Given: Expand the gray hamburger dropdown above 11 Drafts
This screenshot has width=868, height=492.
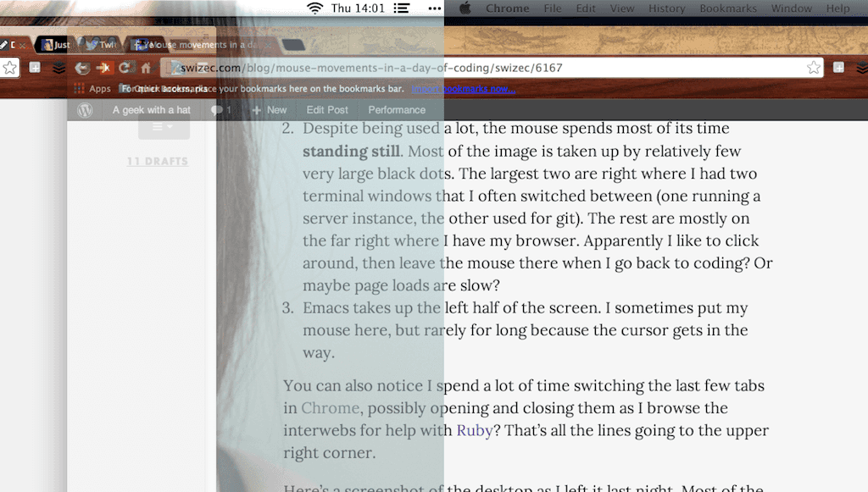Looking at the screenshot, I should (164, 127).
